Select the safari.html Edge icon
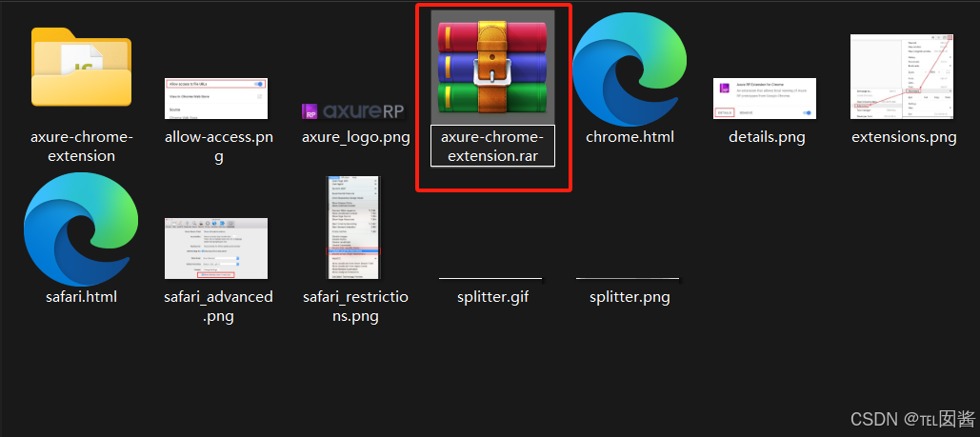This screenshot has width=980, height=437. [81, 229]
